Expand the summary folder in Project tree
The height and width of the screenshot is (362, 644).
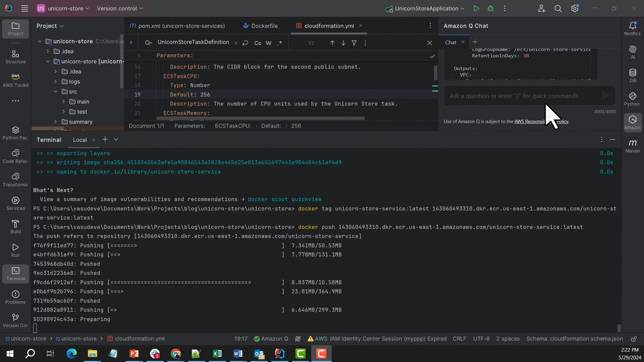[56, 122]
